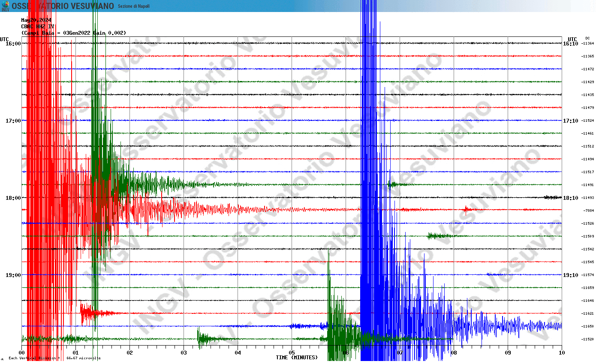Click the '01' minute axis label

click(75, 353)
